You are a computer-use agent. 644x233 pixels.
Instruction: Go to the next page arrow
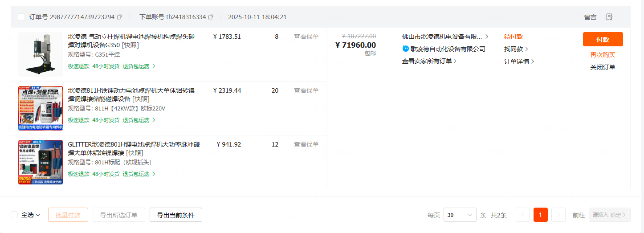558,215
